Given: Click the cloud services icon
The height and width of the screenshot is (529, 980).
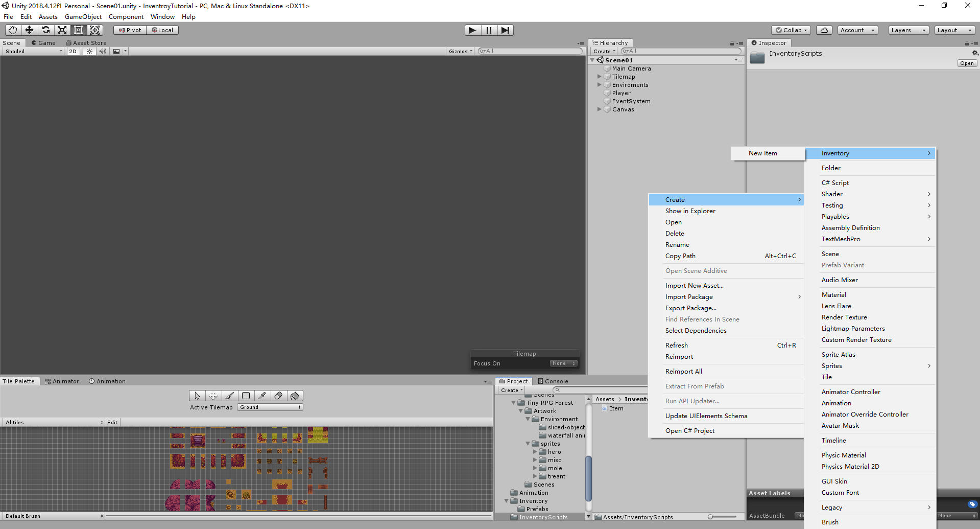Looking at the screenshot, I should click(x=824, y=30).
